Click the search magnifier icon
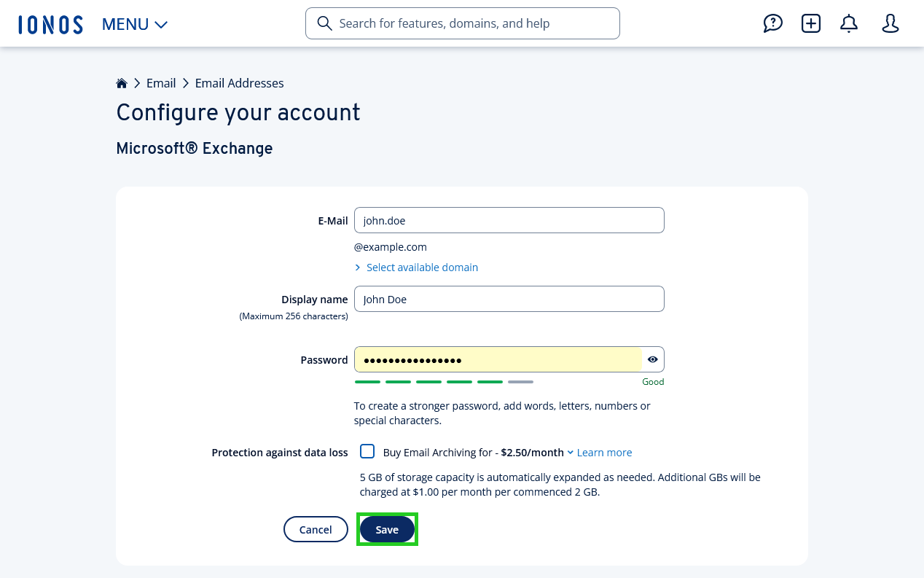Screen dimensions: 924x578 (324, 23)
